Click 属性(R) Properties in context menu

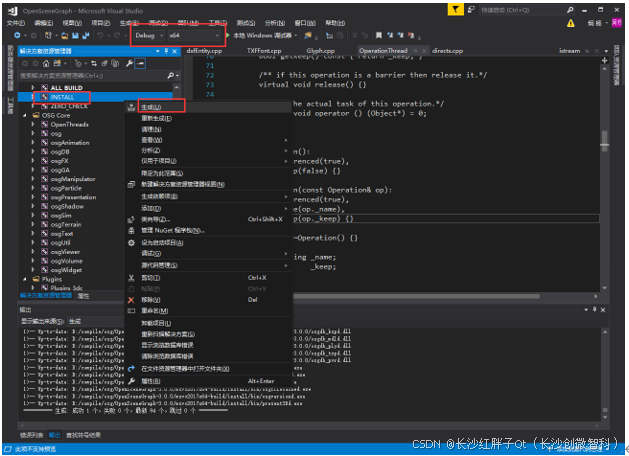pyautogui.click(x=151, y=381)
